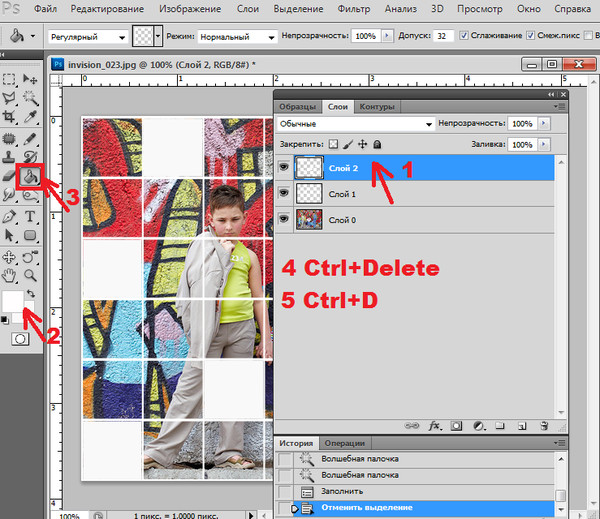Select the Отменить выделение history state
This screenshot has width=600, height=519.
[x=414, y=508]
